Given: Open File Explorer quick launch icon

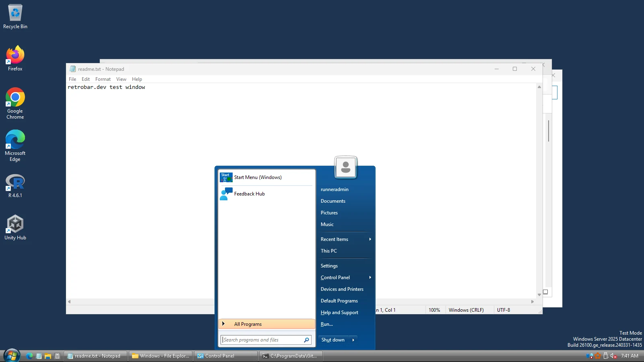Looking at the screenshot, I should pos(48,356).
